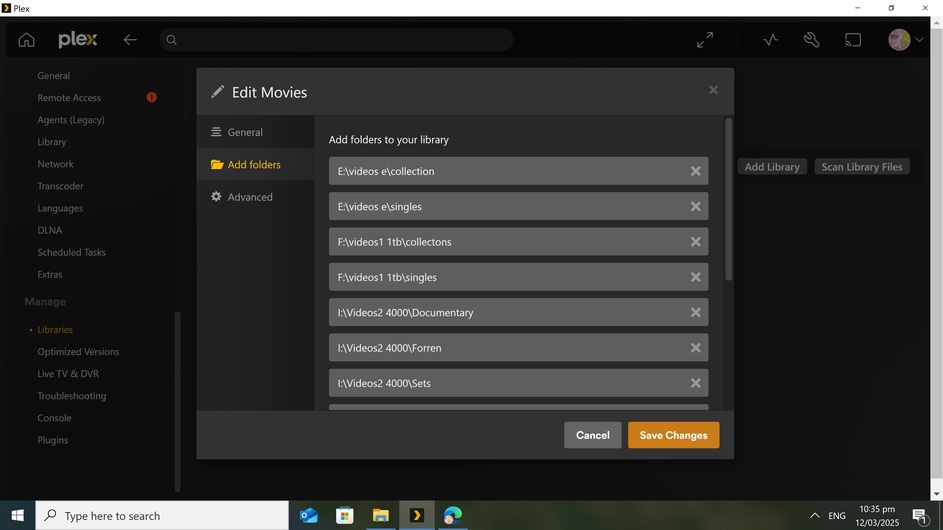Screen dimensions: 943x530
Task: Open Live TV & DVR page
Action: (68, 374)
